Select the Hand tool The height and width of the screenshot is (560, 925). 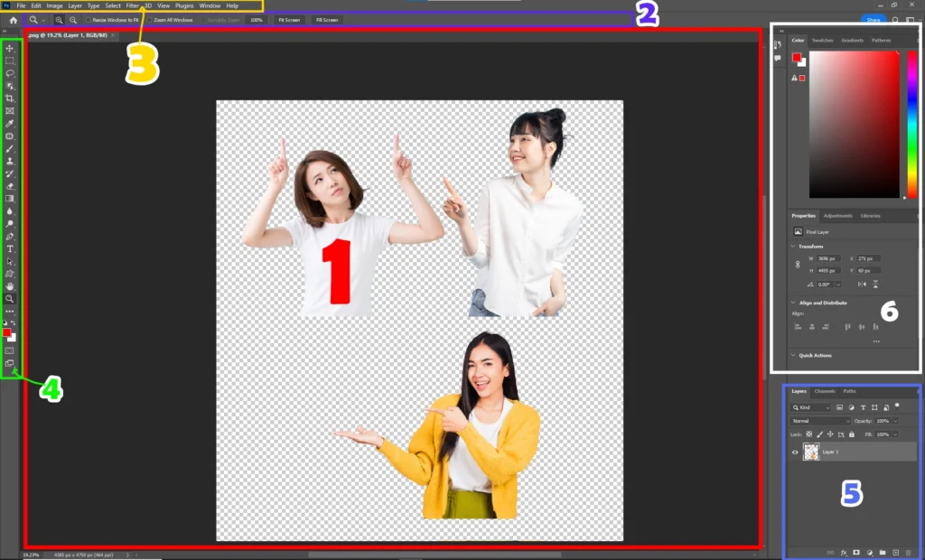point(9,286)
